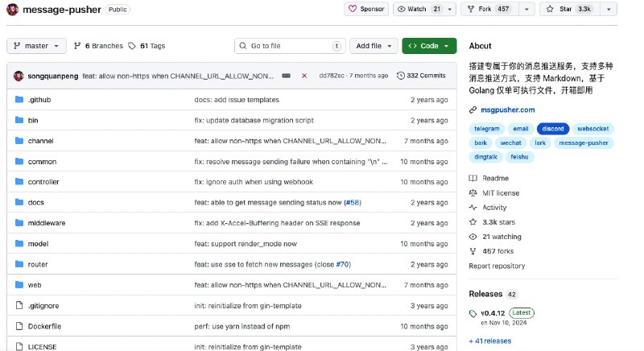Open the middleware folder
Image resolution: width=644 pixels, height=351 pixels.
click(47, 223)
